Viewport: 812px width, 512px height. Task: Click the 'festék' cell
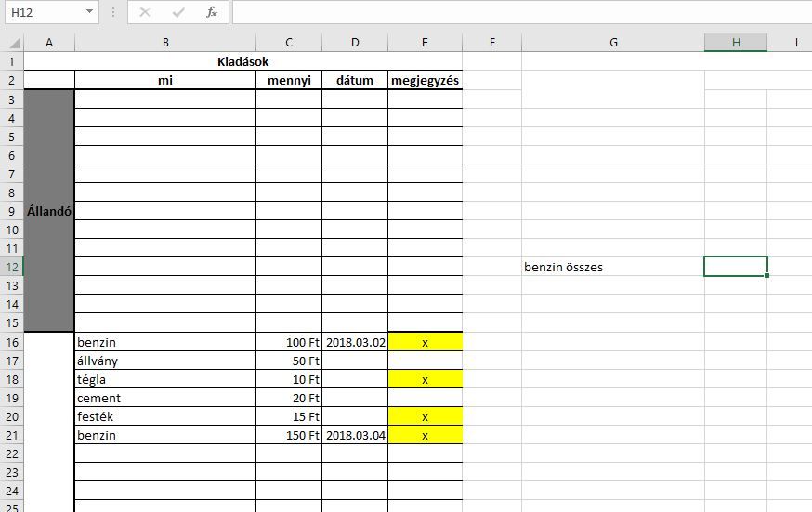point(165,416)
